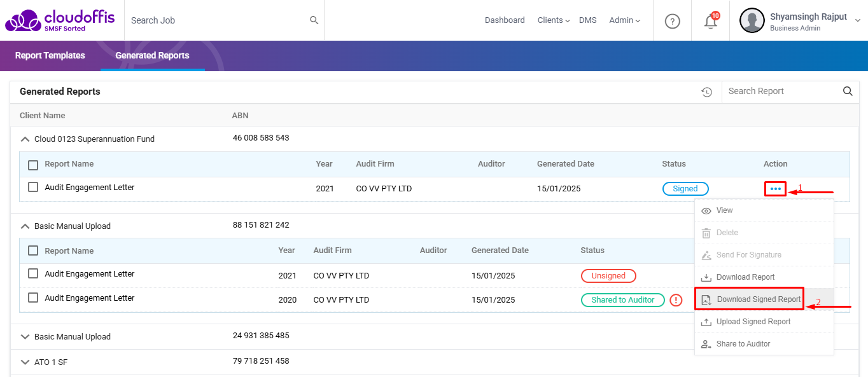Click the Search Report input field
Viewport: 868px width, 377px height.
[783, 91]
